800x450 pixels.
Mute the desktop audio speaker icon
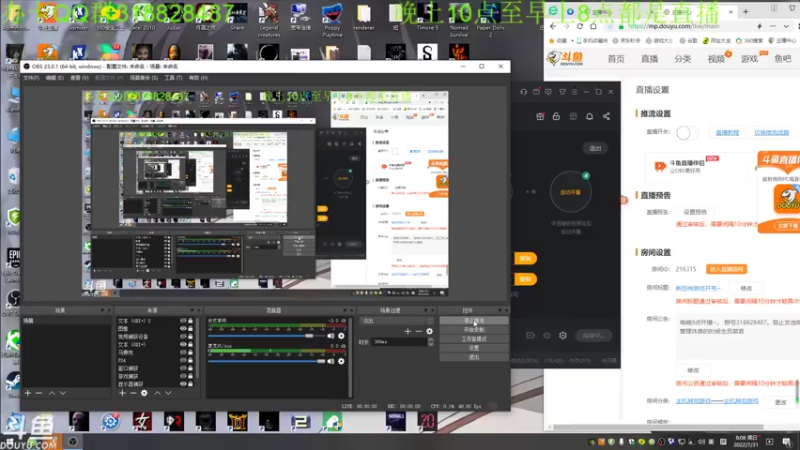point(331,336)
